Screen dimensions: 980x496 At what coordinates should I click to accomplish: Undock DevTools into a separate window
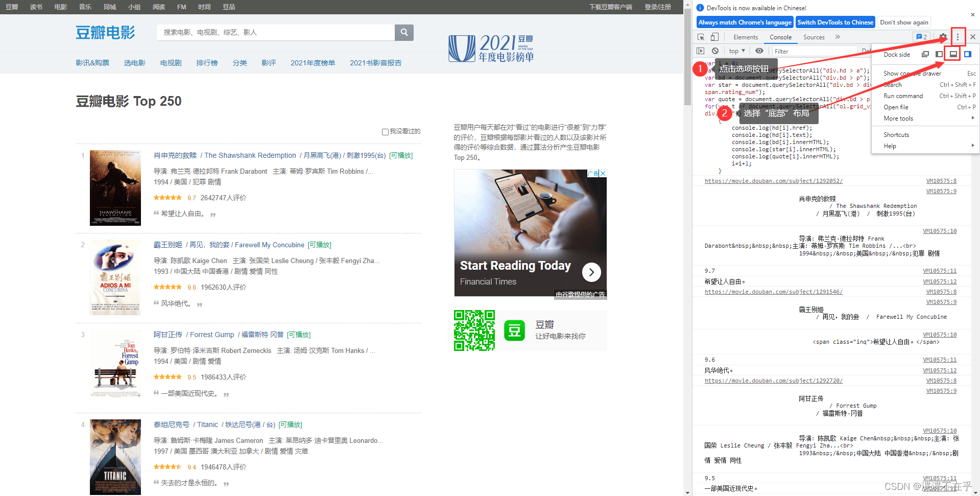point(925,54)
